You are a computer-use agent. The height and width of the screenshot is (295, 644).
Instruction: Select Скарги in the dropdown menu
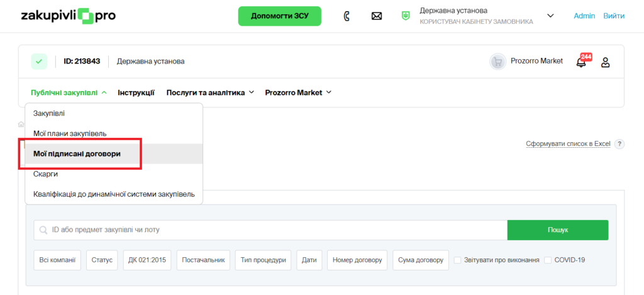(45, 174)
